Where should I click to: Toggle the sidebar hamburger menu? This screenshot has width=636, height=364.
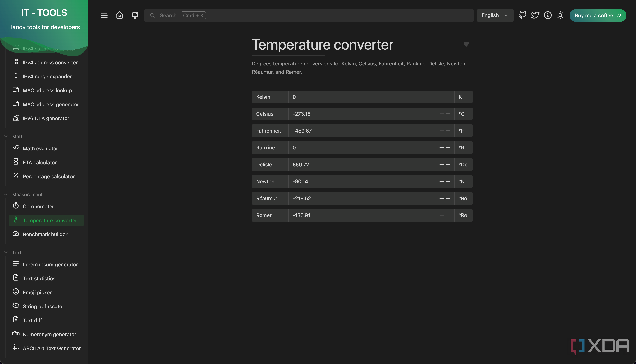click(104, 15)
